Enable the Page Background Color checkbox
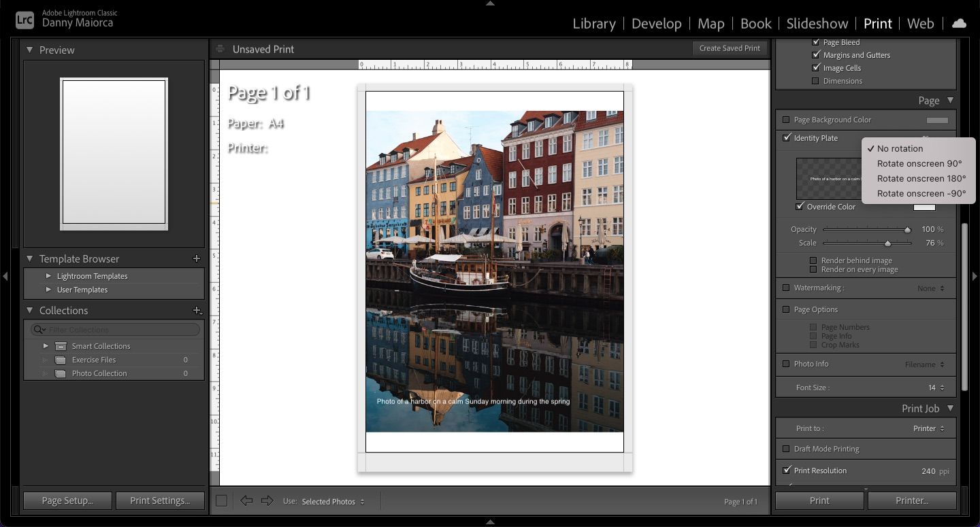This screenshot has width=980, height=527. 786,120
